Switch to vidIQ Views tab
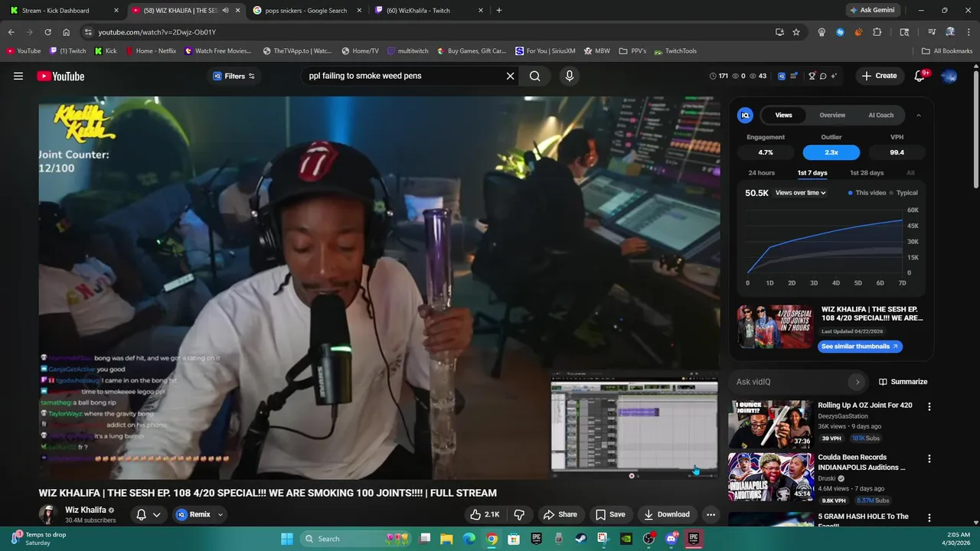 (783, 116)
